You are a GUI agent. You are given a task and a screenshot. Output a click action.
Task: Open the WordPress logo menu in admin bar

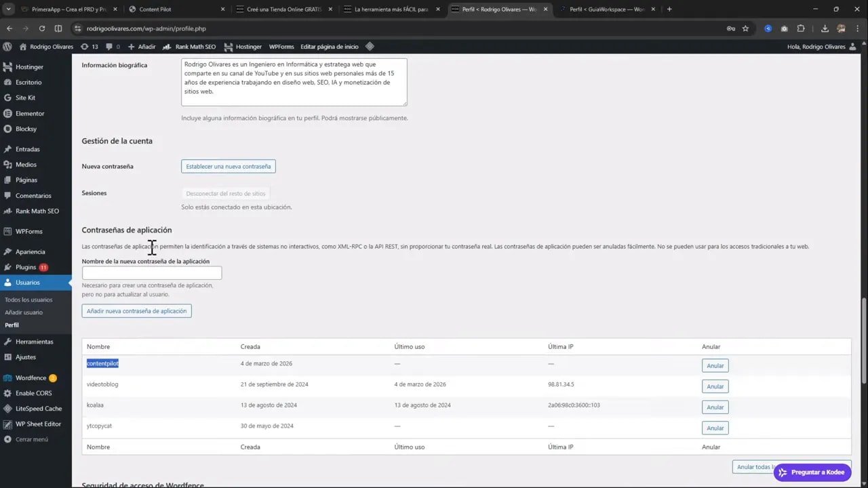7,46
